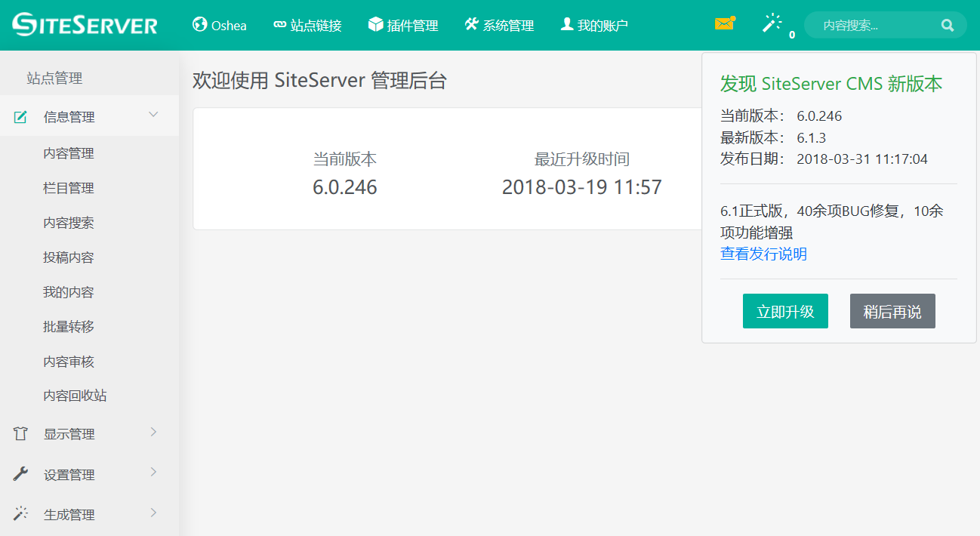
Task: Open the 查看发行说明 link
Action: [x=763, y=254]
